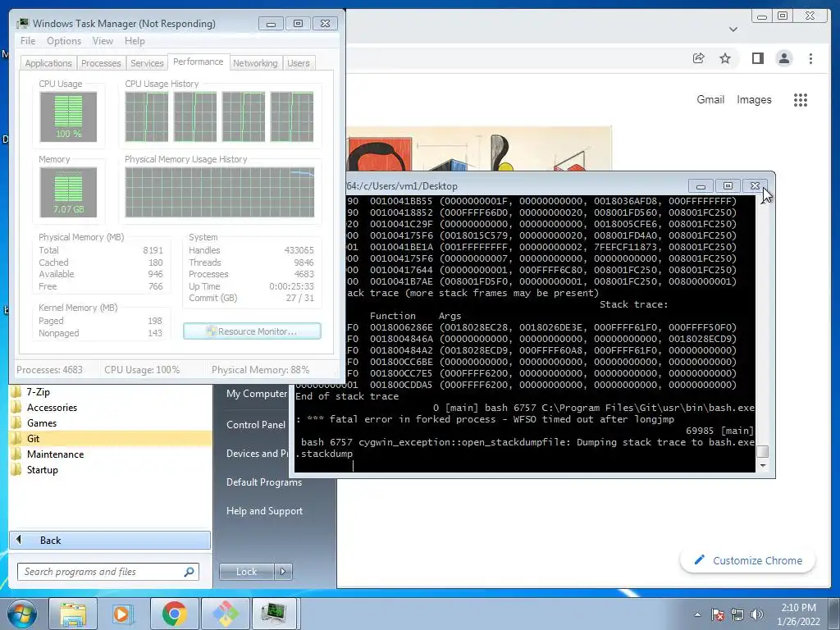Click the CPU Usage 100% gauge
The image size is (840, 630).
68,116
